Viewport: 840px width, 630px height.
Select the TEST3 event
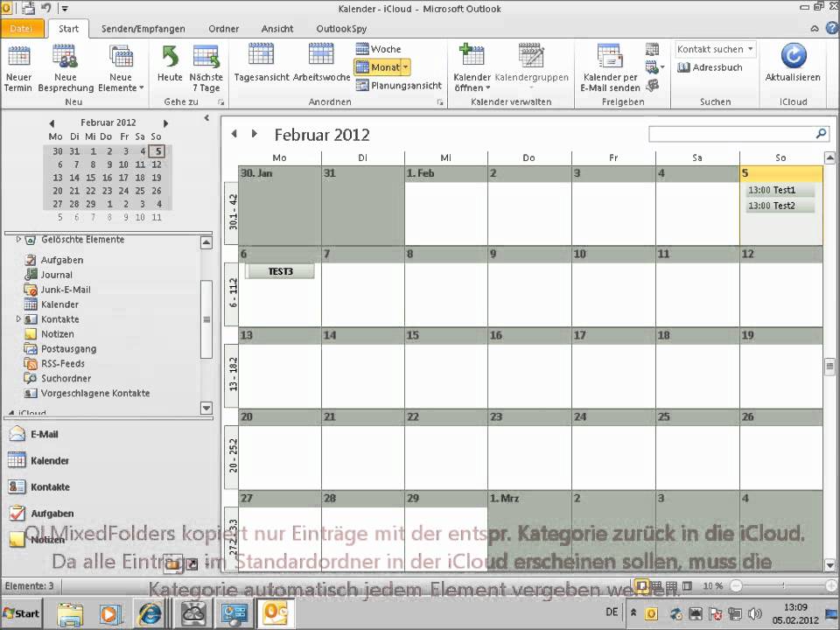click(x=280, y=271)
